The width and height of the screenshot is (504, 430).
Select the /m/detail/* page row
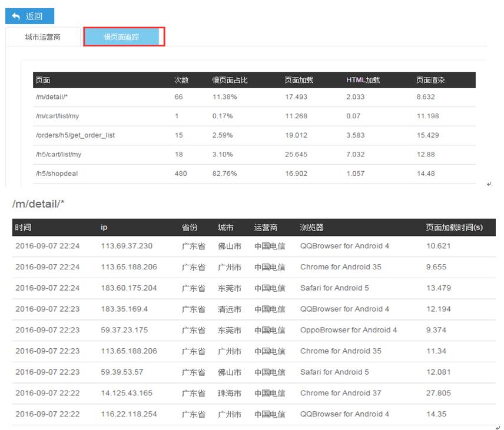point(55,97)
